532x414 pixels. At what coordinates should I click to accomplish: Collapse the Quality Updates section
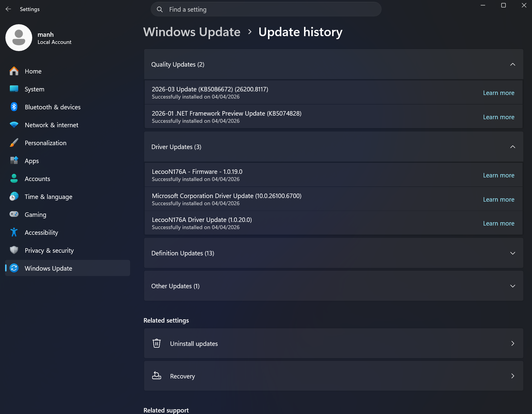[513, 64]
